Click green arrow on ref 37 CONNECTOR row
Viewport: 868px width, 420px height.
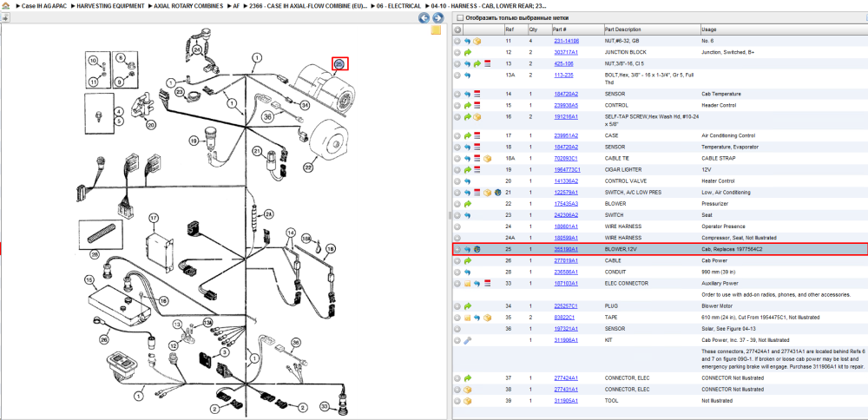[467, 378]
